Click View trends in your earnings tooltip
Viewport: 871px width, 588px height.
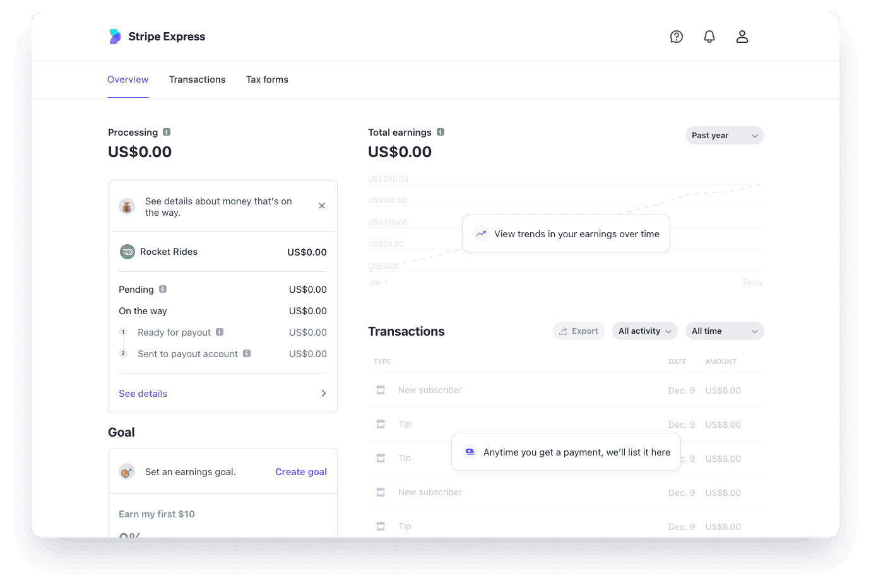[566, 233]
